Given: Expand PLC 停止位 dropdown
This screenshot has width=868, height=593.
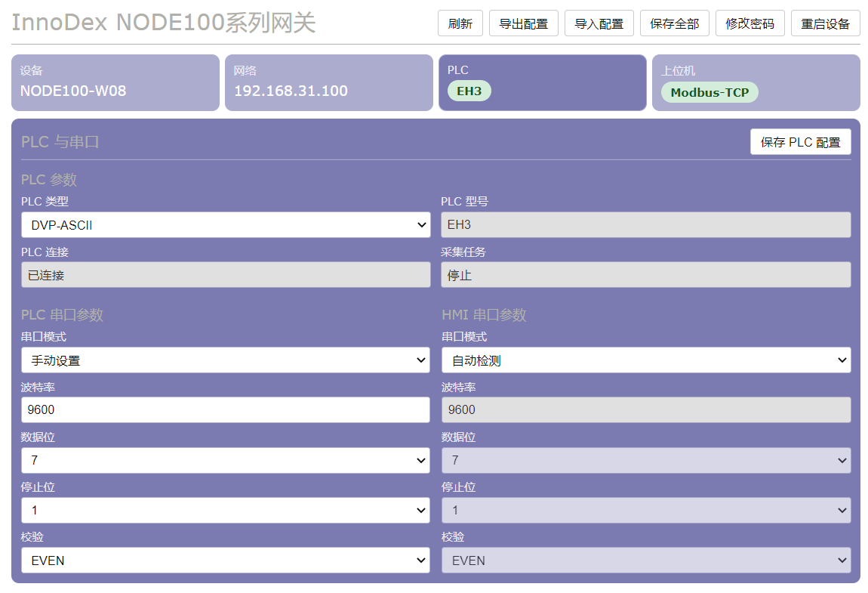Looking at the screenshot, I should coord(226,510).
